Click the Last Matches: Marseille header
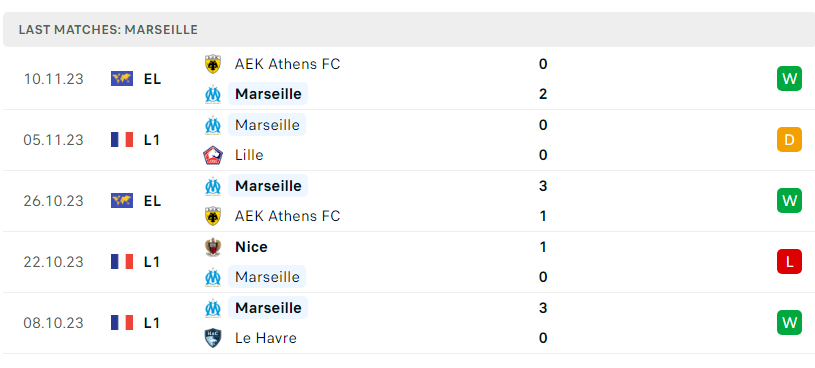The width and height of the screenshot is (815, 368). point(108,30)
